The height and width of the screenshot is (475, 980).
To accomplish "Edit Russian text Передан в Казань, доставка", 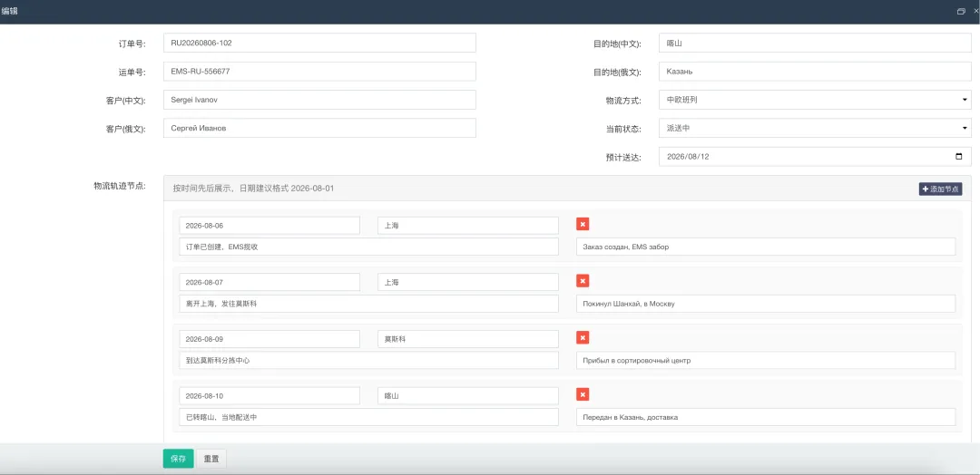I will click(x=766, y=417).
